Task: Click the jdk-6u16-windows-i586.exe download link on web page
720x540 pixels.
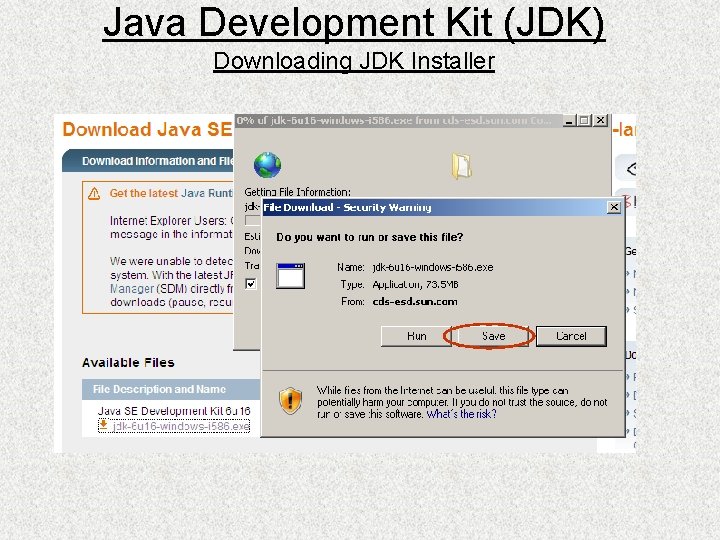Action: [x=181, y=427]
